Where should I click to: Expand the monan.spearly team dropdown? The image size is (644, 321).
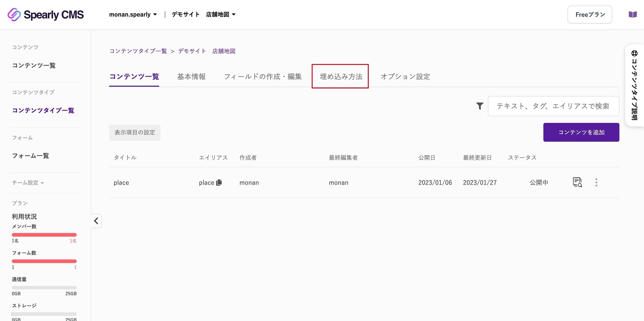[133, 15]
